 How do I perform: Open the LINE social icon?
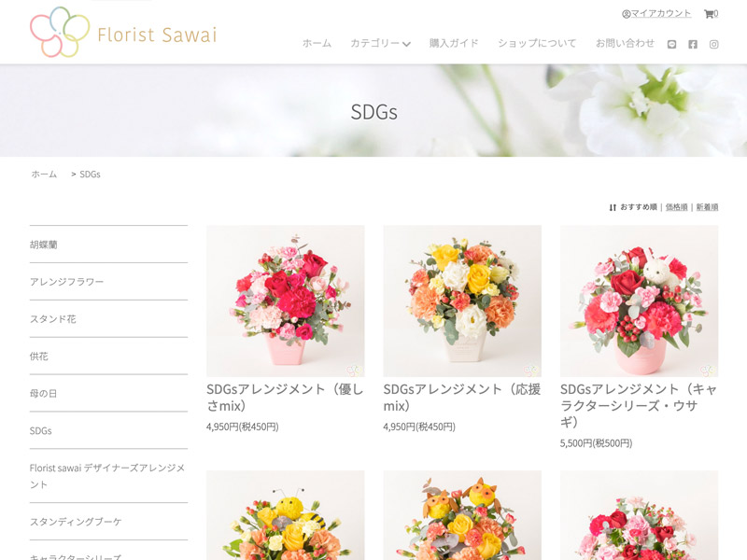point(671,44)
